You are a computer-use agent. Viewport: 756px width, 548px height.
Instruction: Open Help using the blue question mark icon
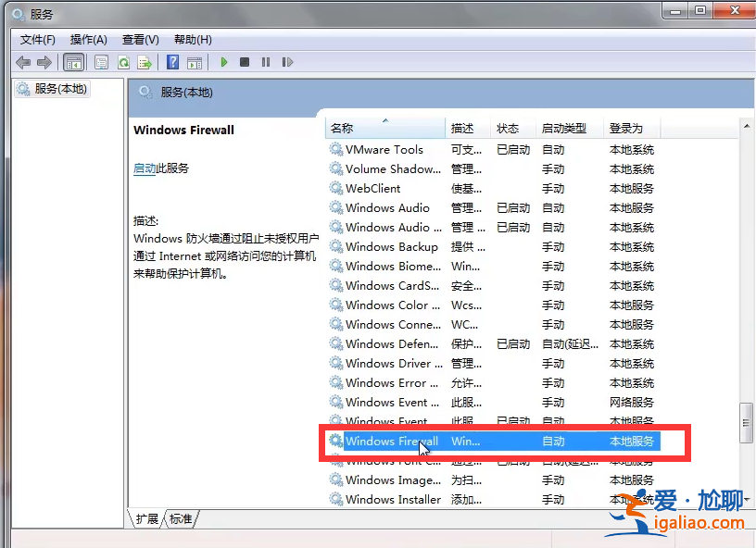pos(172,62)
